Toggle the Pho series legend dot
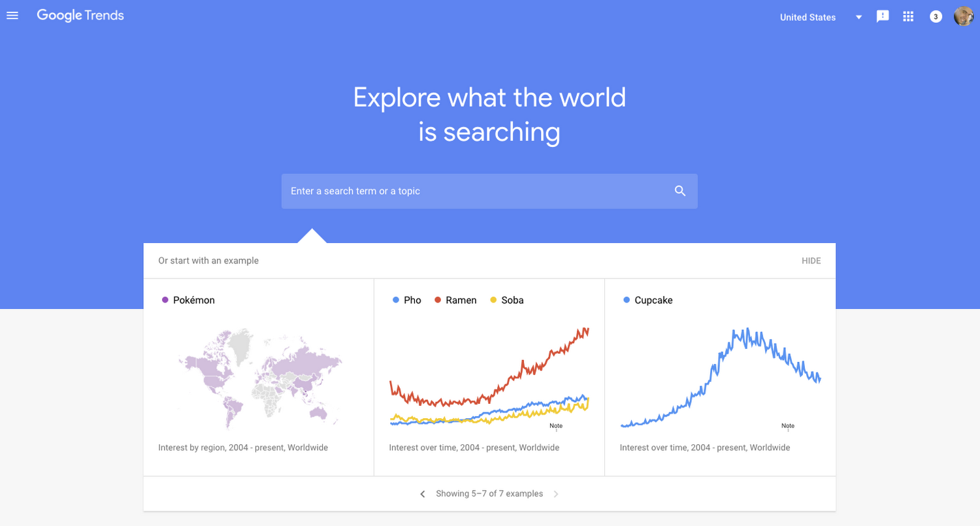This screenshot has height=526, width=980. [x=395, y=300]
